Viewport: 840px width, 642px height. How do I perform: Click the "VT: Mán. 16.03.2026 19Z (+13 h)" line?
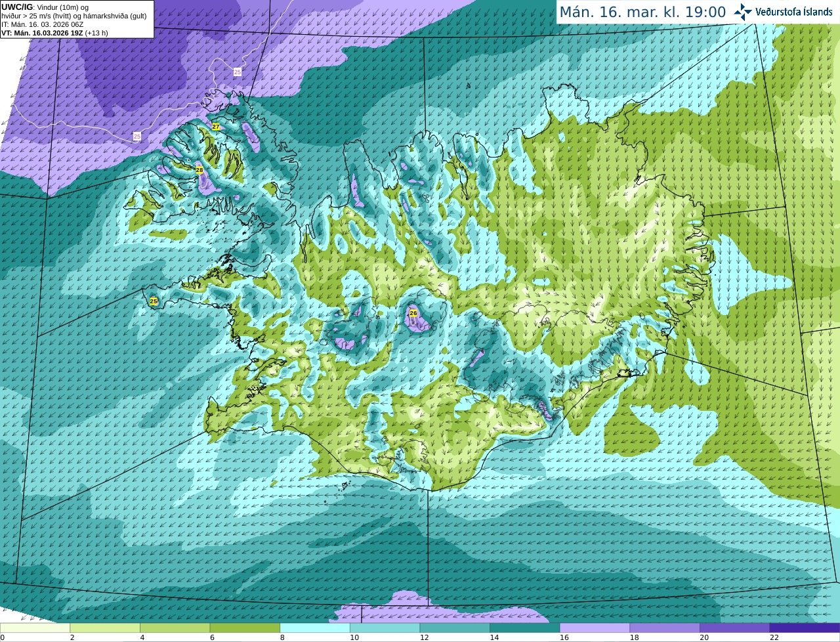tap(54, 33)
